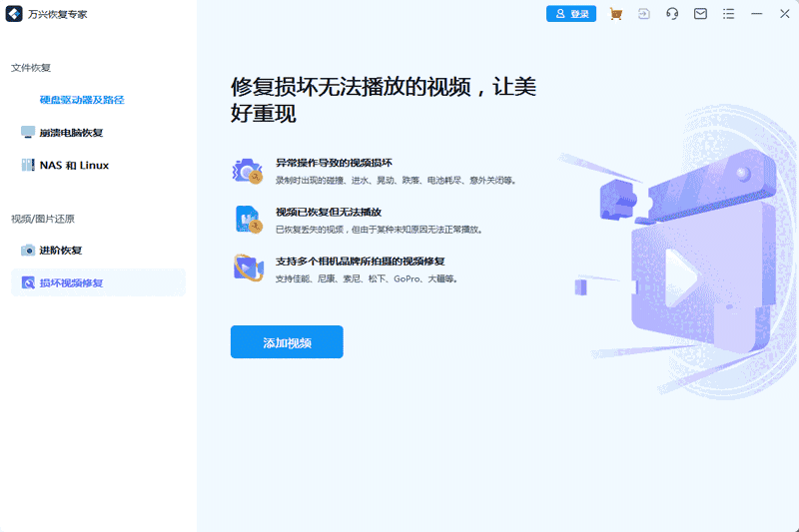Image resolution: width=799 pixels, height=532 pixels.
Task: Click the camcorder icon beside 支持多个相机品牌
Action: (248, 268)
